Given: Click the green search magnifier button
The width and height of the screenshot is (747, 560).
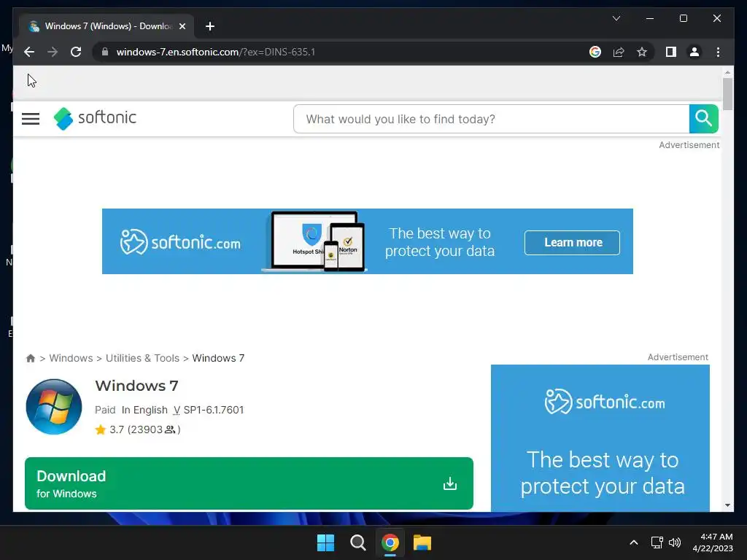Looking at the screenshot, I should pos(704,119).
